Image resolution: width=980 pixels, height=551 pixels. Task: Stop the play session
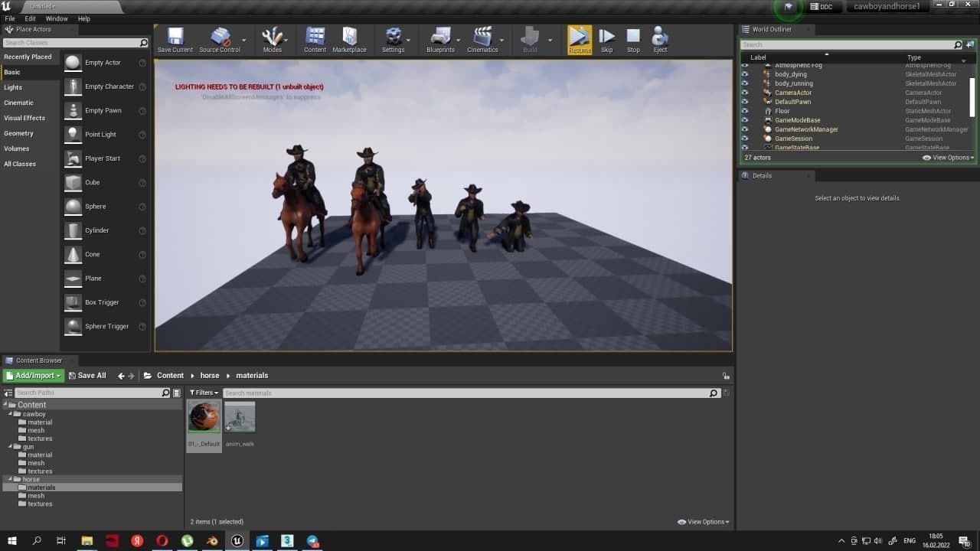click(633, 40)
